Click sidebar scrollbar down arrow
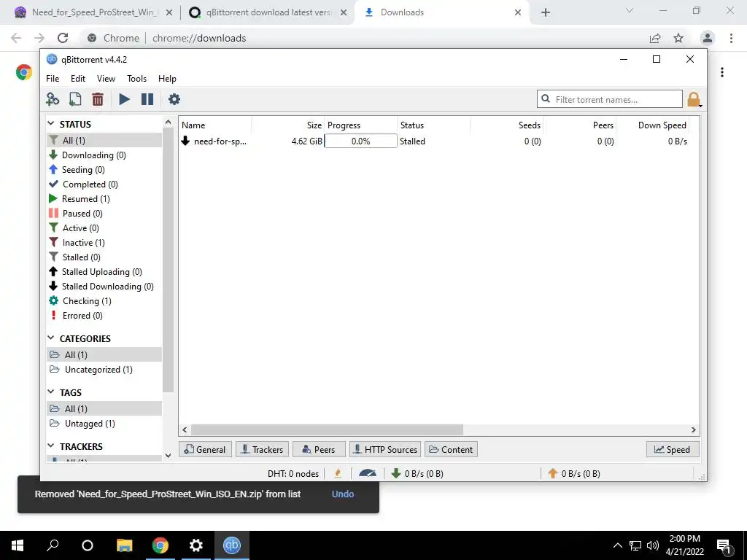The height and width of the screenshot is (560, 747). tap(168, 455)
